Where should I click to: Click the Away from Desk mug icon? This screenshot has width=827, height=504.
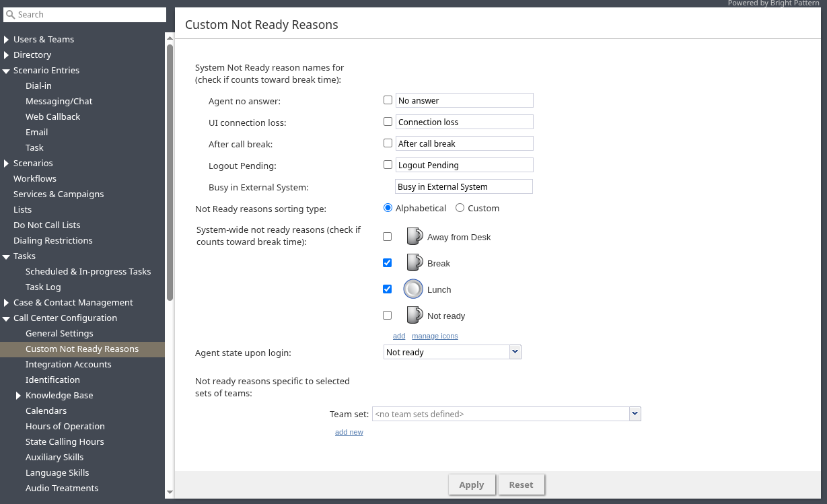click(x=414, y=237)
